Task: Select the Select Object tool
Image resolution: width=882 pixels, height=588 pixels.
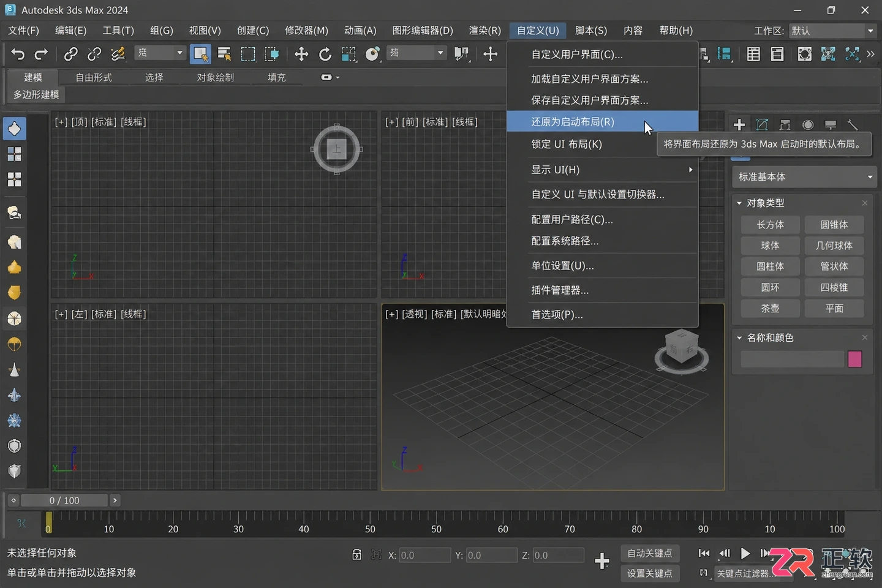Action: [x=200, y=55]
